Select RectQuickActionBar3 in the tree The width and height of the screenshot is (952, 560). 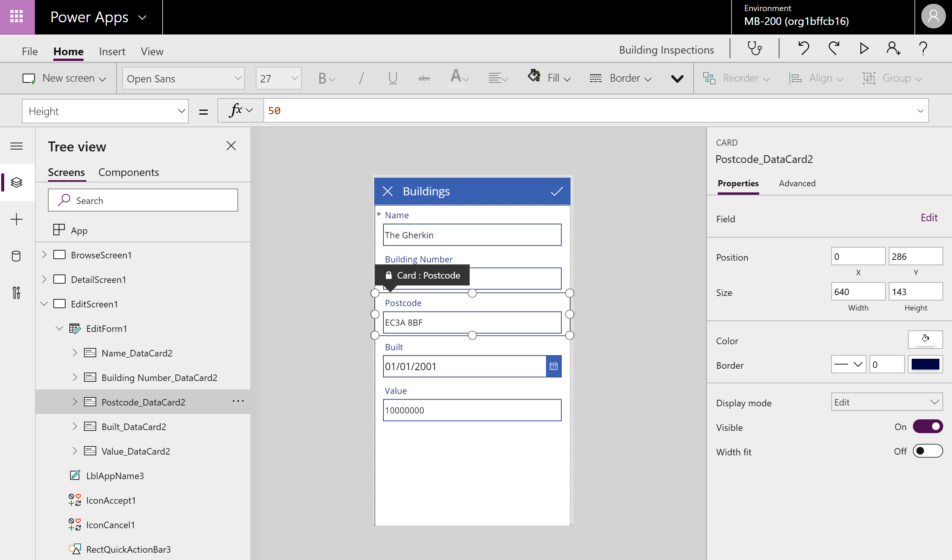pyautogui.click(x=128, y=549)
